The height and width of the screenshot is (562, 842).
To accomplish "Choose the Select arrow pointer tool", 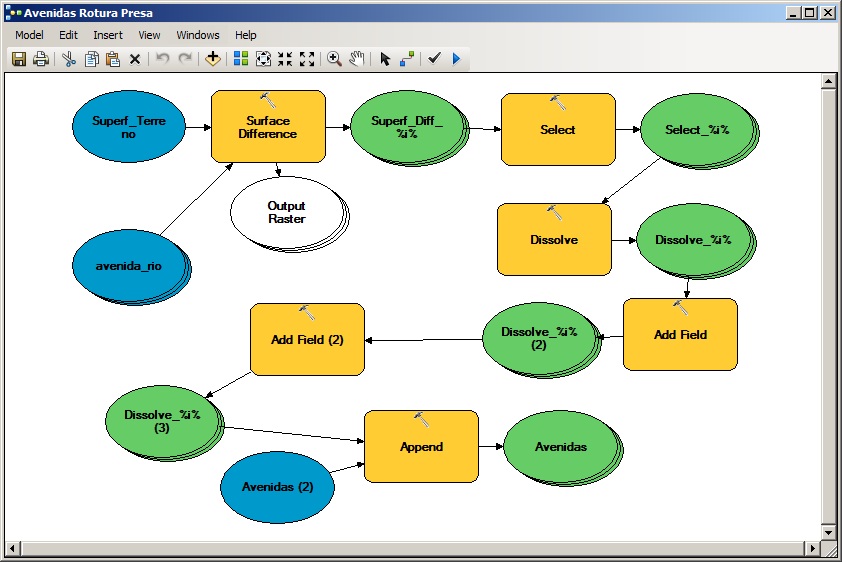I will pyautogui.click(x=385, y=59).
